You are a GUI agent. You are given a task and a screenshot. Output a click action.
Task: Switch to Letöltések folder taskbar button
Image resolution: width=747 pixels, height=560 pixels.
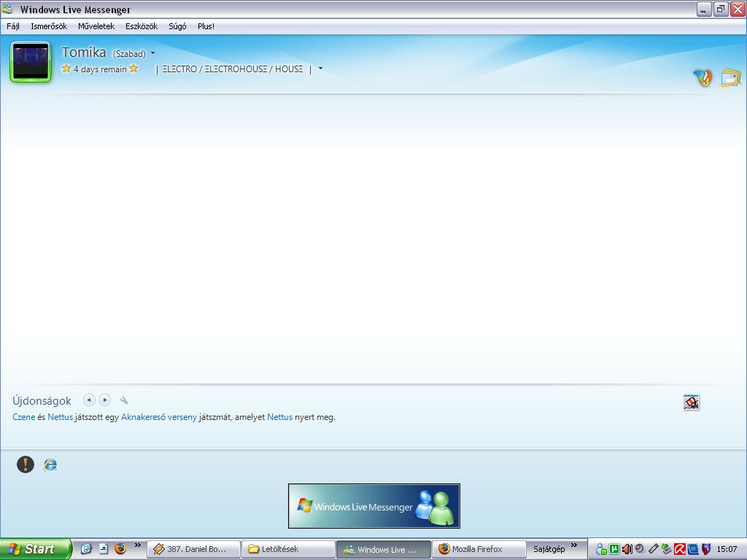tap(287, 550)
